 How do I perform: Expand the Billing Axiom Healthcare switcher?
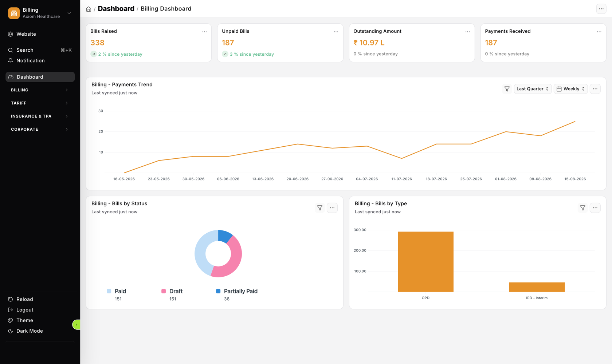(40, 13)
